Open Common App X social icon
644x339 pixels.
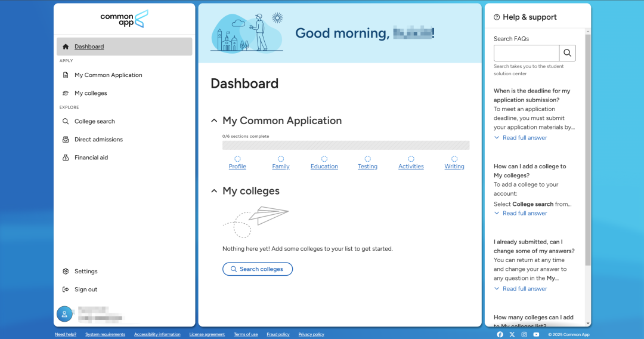point(512,334)
